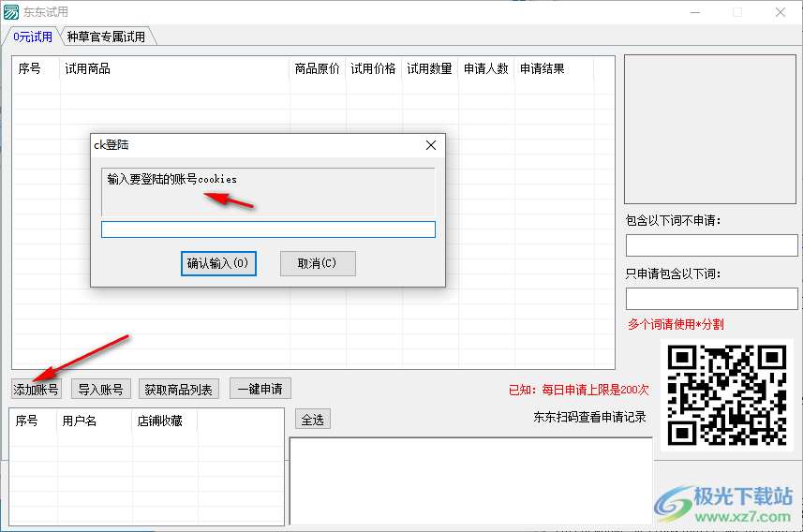Switch to the 0元试用 tab

(32, 37)
